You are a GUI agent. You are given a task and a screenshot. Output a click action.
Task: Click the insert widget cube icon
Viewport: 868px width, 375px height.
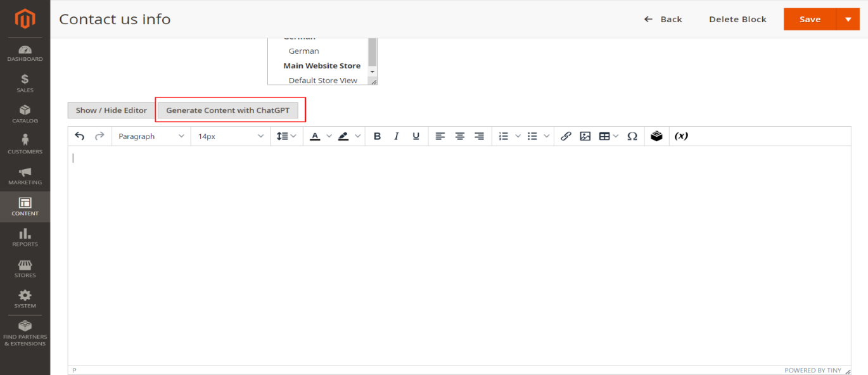click(656, 136)
